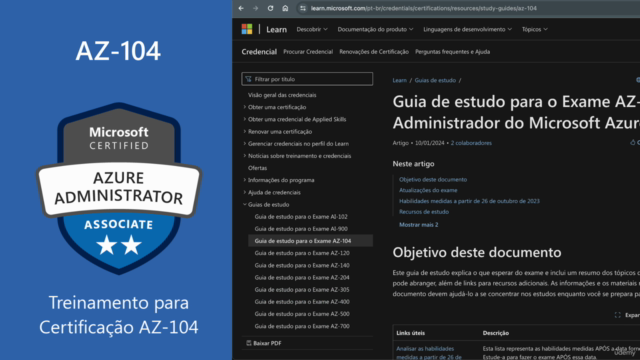Open guide for Exame AZ-120

302,253
